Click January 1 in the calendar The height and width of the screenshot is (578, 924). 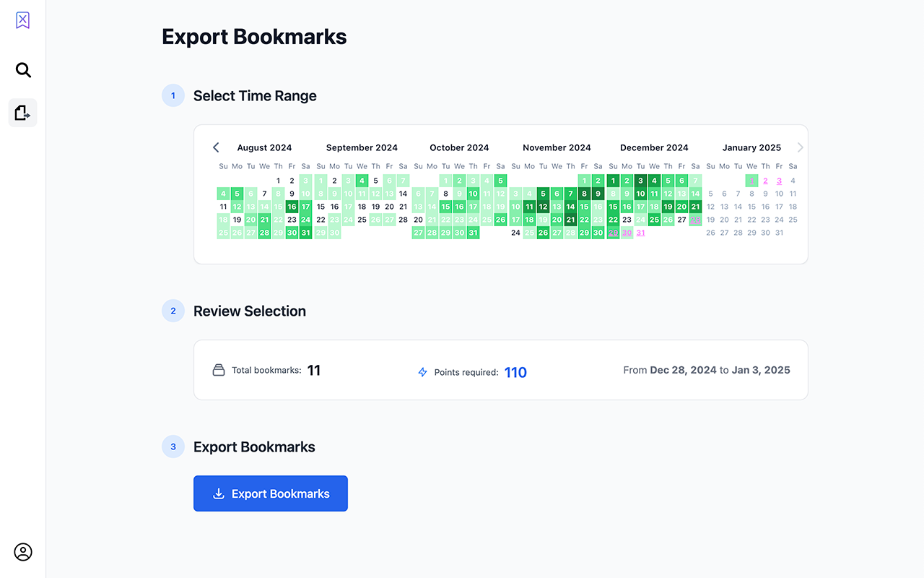751,181
